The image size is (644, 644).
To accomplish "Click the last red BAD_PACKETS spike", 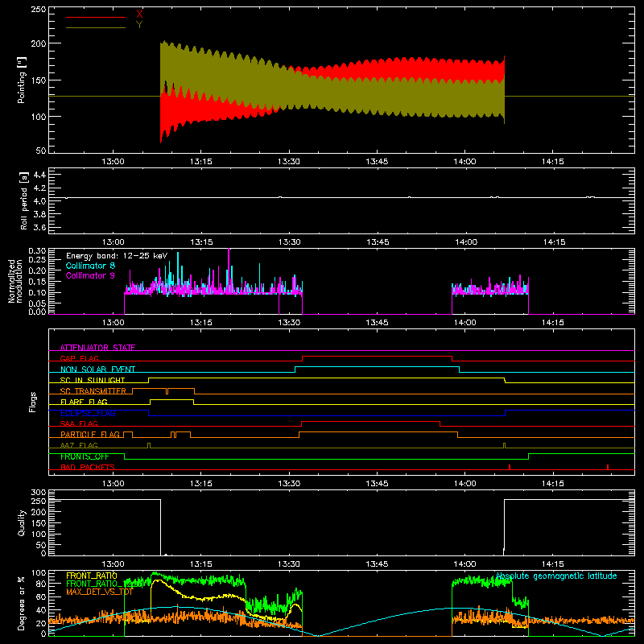I will (x=608, y=467).
